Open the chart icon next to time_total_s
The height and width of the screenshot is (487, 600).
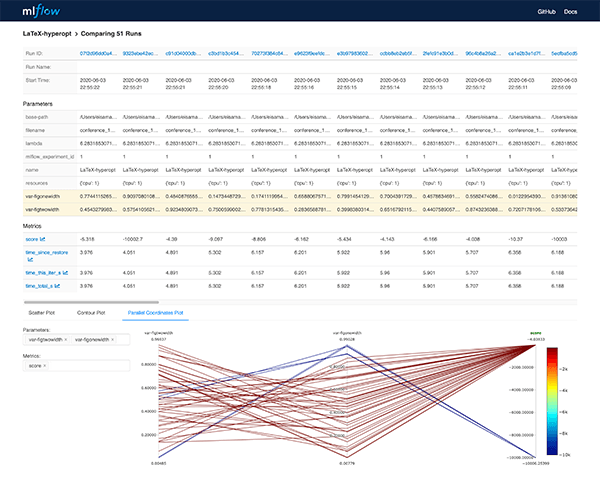click(x=57, y=286)
